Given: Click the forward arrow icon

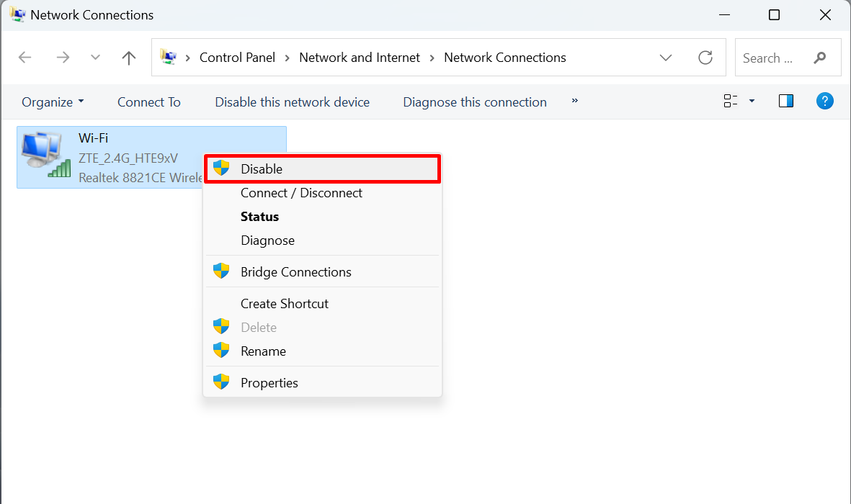Looking at the screenshot, I should tap(63, 58).
